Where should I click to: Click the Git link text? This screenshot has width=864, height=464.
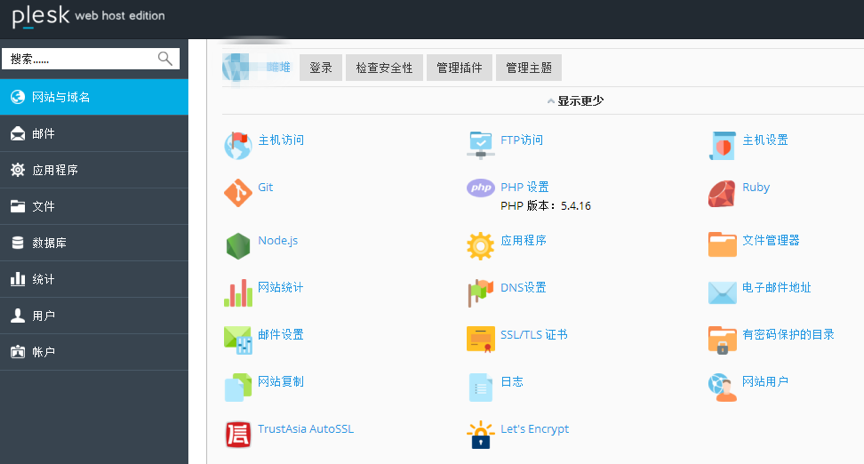(266, 187)
